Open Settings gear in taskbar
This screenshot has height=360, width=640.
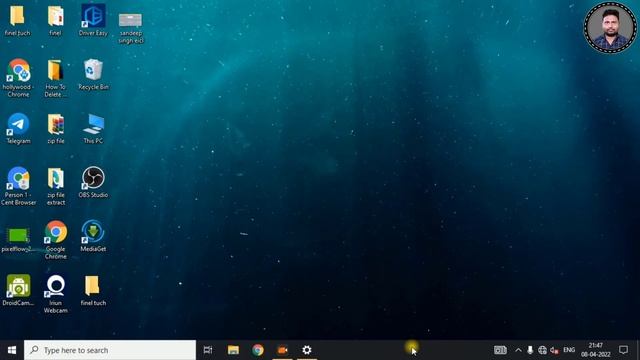[307, 350]
